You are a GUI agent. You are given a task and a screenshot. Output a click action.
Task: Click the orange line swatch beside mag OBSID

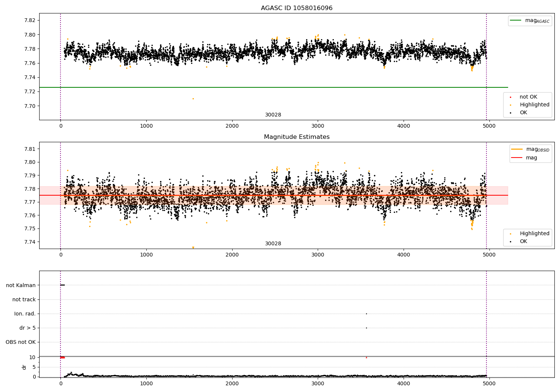coord(517,149)
